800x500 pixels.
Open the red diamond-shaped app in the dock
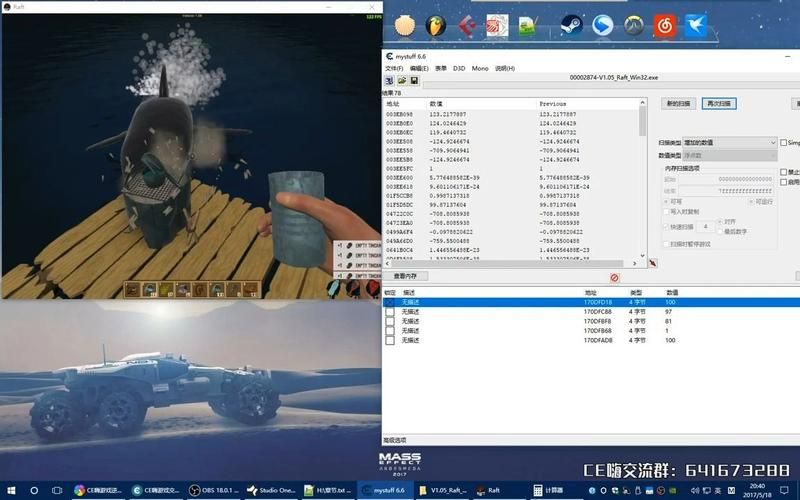466,26
